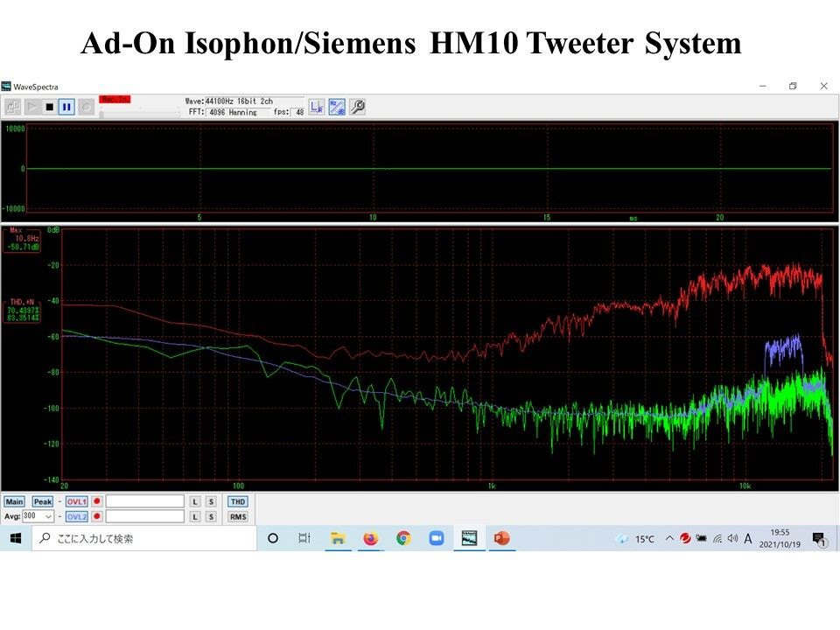This screenshot has width=840, height=630.
Task: Click the THD+N percentage readout
Action: click(x=23, y=314)
